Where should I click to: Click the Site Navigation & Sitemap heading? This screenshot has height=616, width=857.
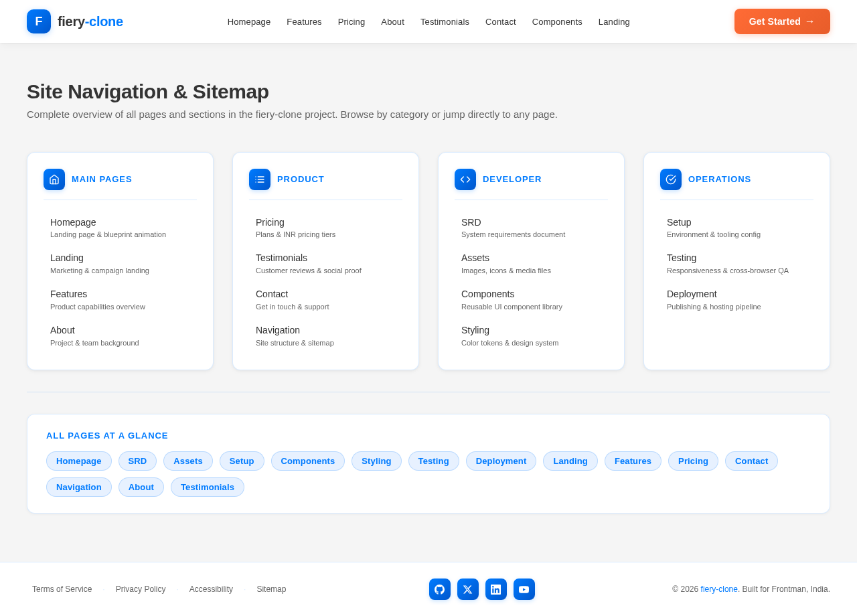tap(148, 92)
